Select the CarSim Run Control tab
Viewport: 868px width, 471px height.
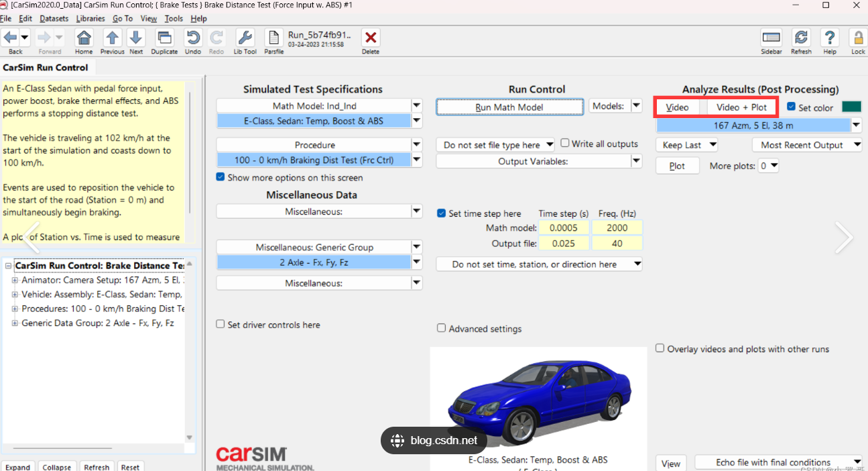coord(46,67)
